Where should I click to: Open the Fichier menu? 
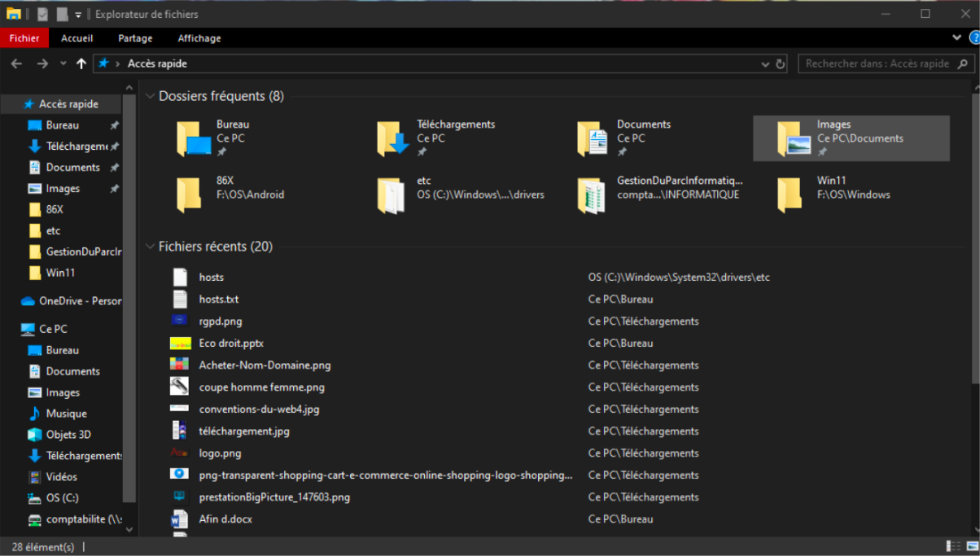[24, 38]
